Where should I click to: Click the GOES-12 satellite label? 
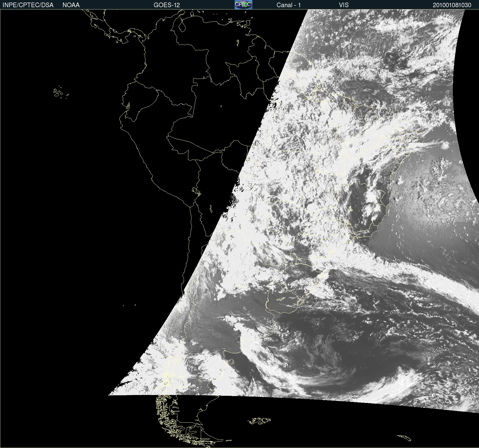click(x=167, y=5)
